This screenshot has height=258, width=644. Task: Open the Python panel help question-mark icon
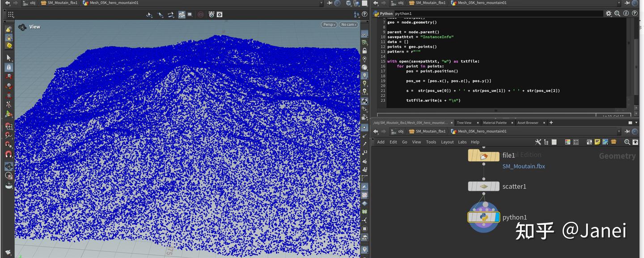click(x=634, y=13)
